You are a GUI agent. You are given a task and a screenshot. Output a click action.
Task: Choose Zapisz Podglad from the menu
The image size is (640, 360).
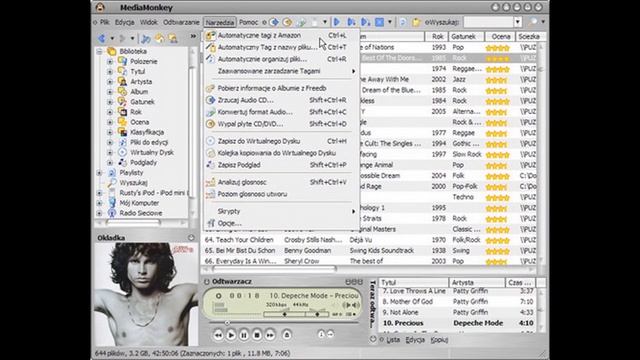[x=281, y=165]
